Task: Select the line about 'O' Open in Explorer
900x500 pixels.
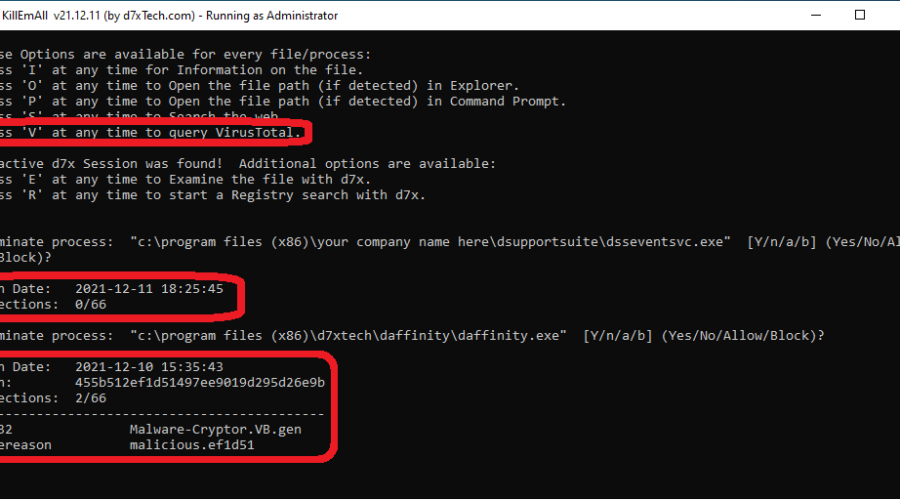Action: tap(259, 86)
